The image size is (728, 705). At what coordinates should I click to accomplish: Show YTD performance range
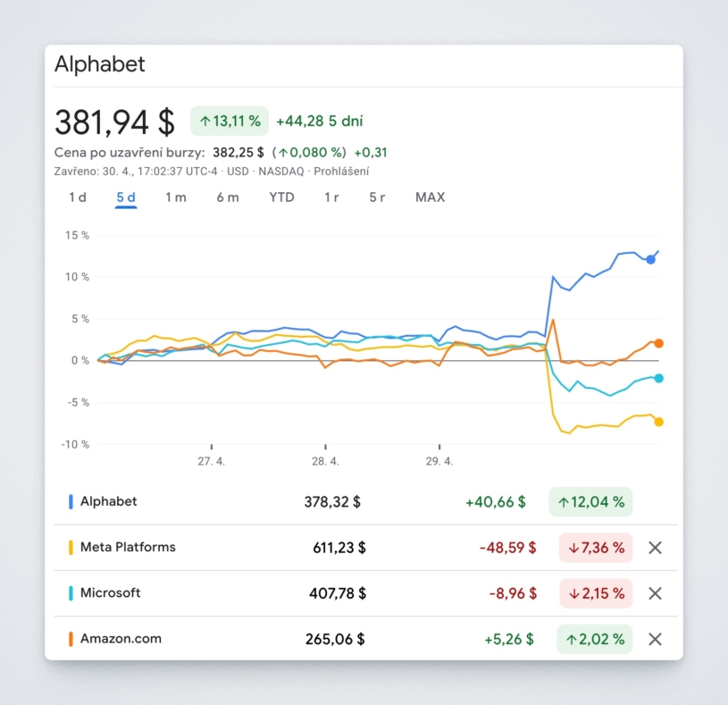282,197
